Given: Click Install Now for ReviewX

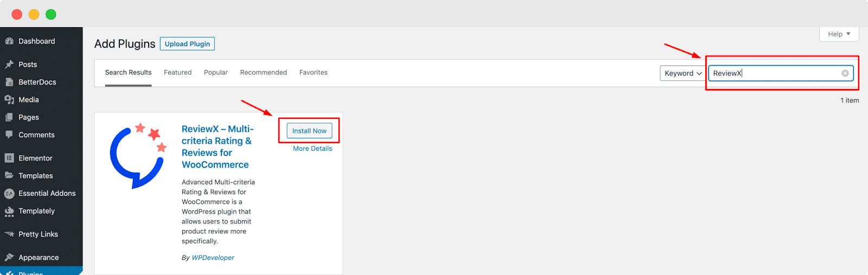Looking at the screenshot, I should point(309,131).
